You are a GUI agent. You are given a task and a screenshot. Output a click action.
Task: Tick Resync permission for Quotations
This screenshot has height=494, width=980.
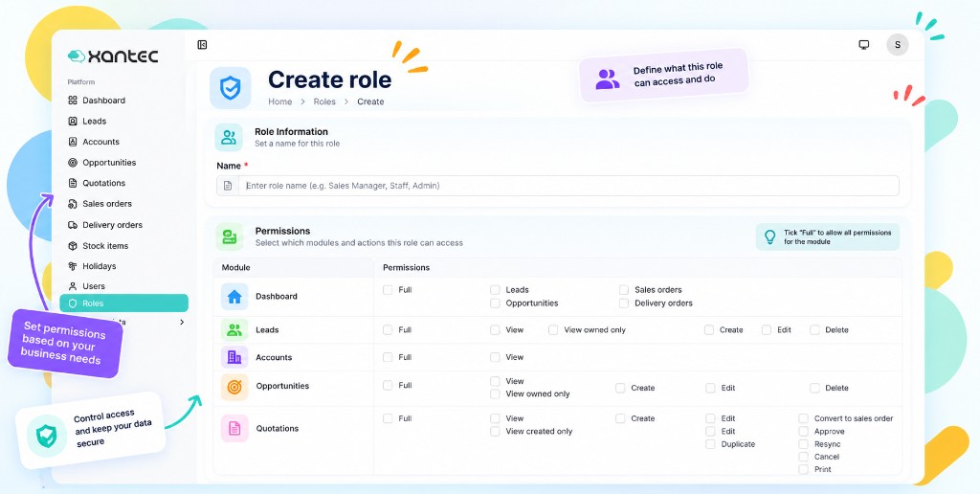click(x=804, y=444)
